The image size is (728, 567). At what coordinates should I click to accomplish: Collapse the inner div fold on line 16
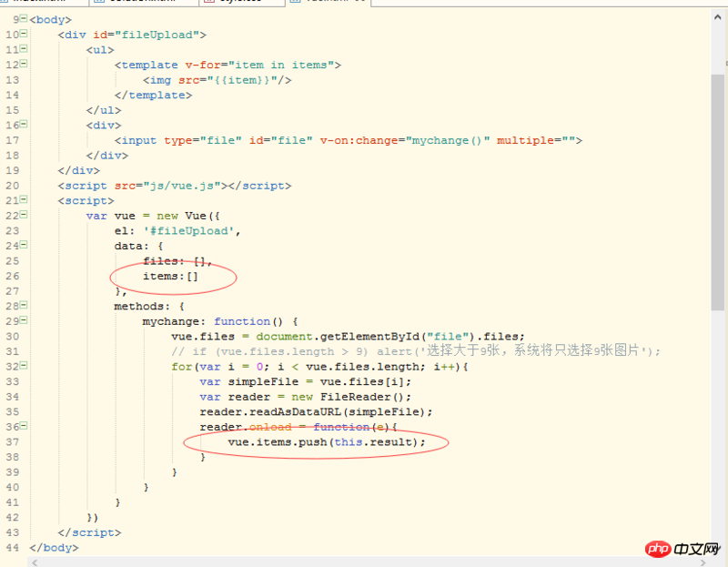click(24, 124)
